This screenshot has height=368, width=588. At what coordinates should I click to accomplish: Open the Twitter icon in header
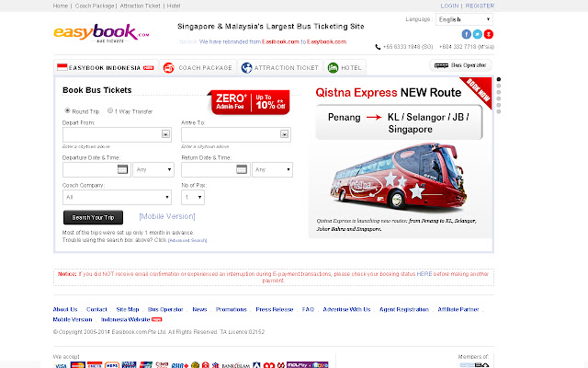[x=478, y=34]
